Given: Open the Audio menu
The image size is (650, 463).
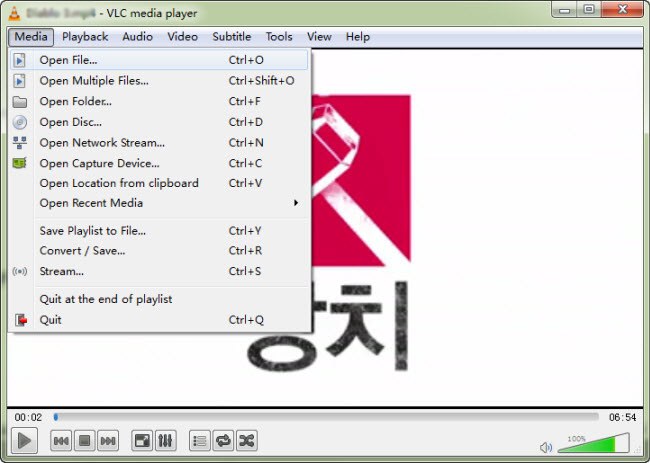Looking at the screenshot, I should coord(137,37).
